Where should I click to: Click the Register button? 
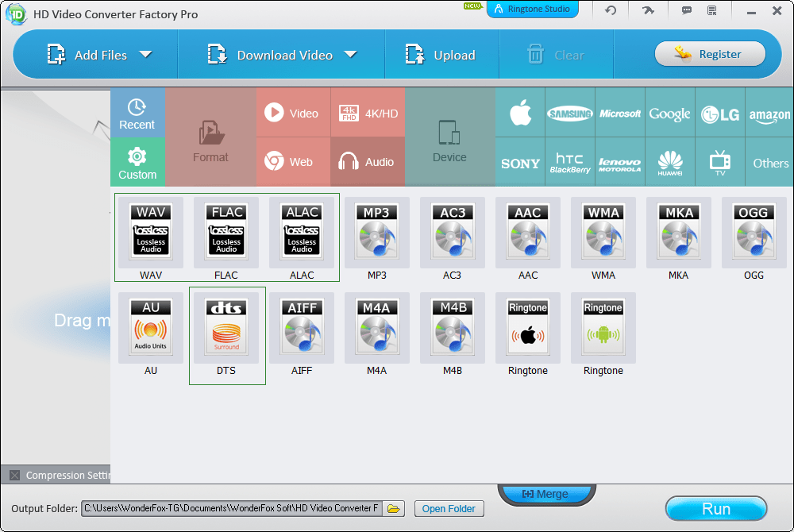point(710,54)
